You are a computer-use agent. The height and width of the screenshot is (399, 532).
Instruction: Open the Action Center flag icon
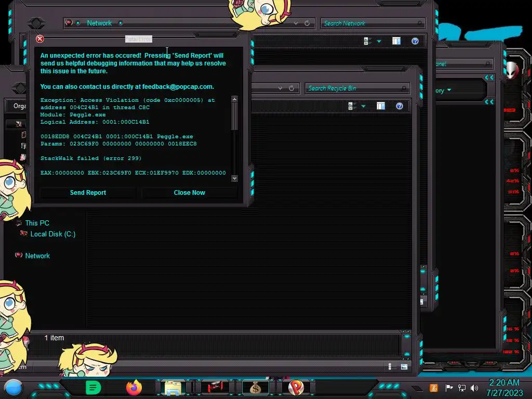pyautogui.click(x=449, y=388)
